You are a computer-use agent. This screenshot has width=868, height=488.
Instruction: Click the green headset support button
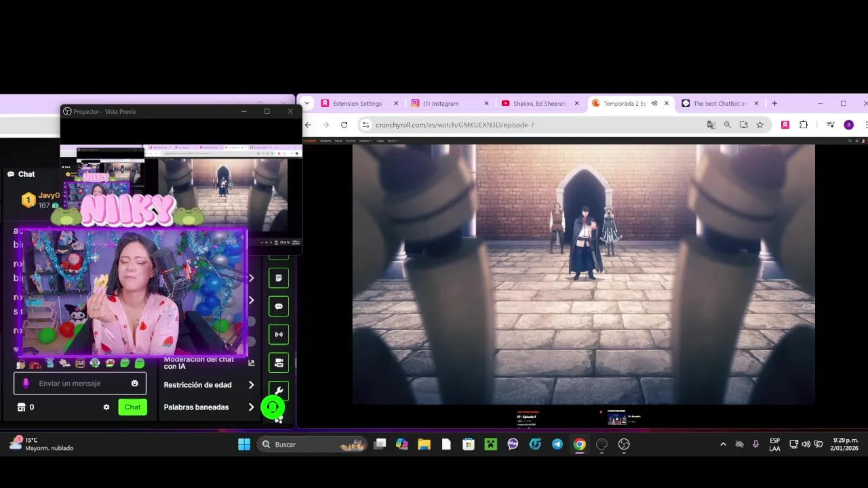[273, 407]
